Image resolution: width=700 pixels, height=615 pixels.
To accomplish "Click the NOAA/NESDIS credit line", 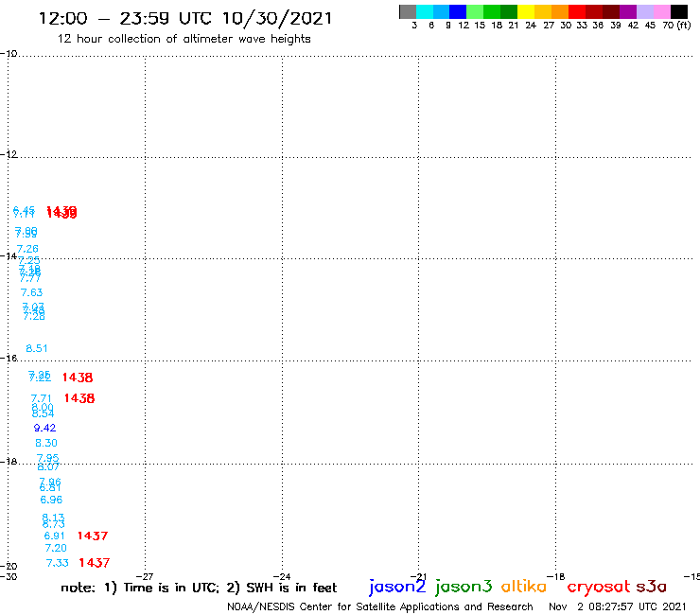I will (x=380, y=606).
